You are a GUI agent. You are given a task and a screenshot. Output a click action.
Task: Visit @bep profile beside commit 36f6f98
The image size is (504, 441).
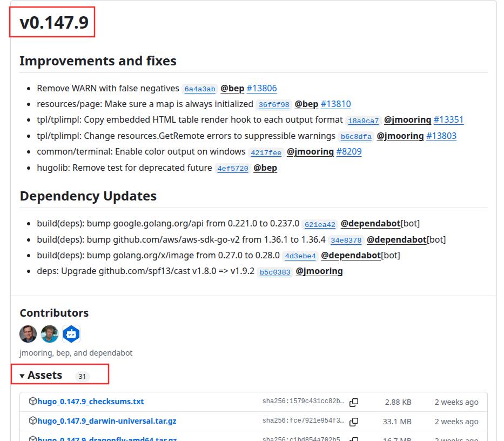(x=306, y=104)
